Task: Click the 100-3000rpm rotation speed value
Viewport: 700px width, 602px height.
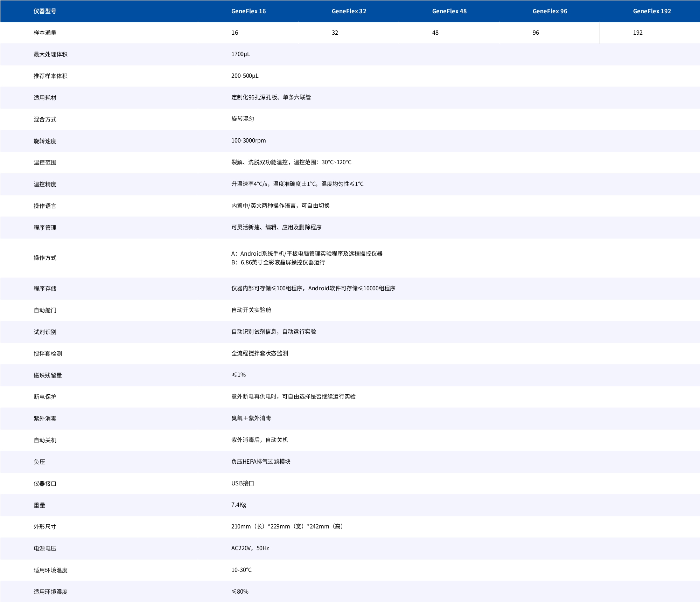Action: point(248,140)
